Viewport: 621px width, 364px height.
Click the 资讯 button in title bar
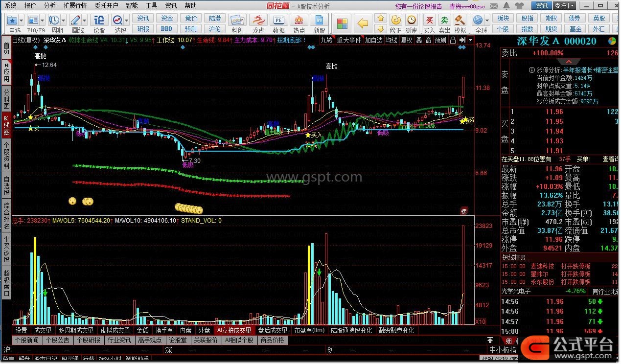[x=542, y=6]
